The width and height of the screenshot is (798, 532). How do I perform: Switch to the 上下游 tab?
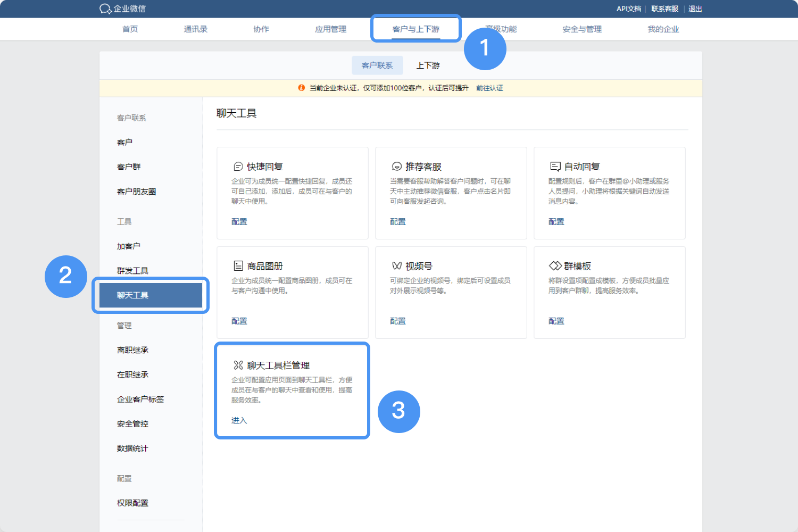tap(428, 65)
